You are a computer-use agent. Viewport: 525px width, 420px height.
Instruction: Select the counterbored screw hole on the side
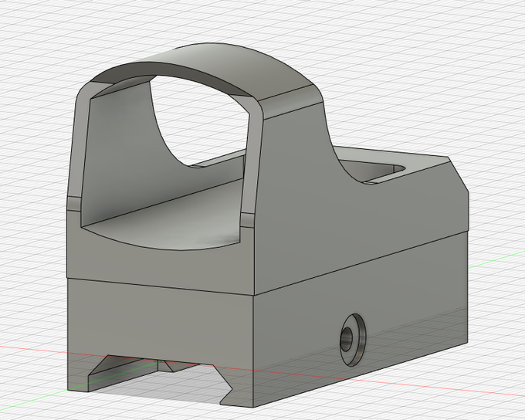click(353, 340)
